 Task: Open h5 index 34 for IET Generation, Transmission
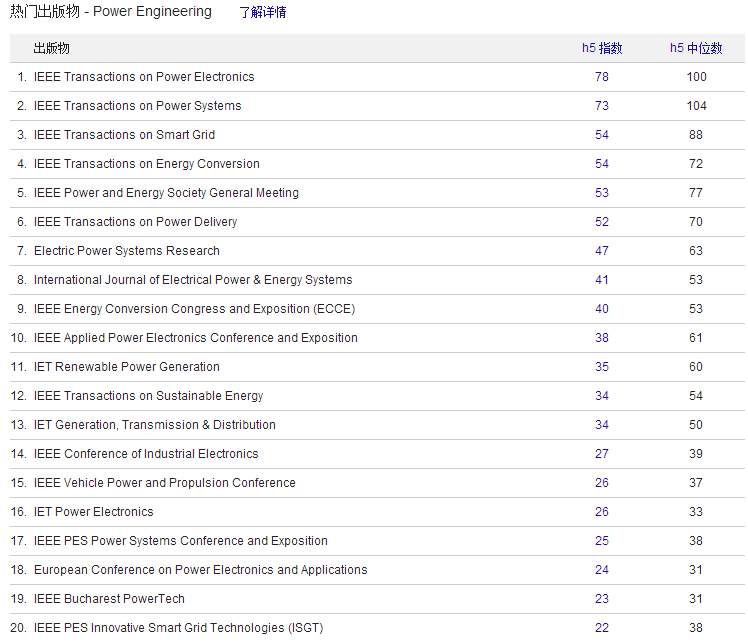coord(602,425)
